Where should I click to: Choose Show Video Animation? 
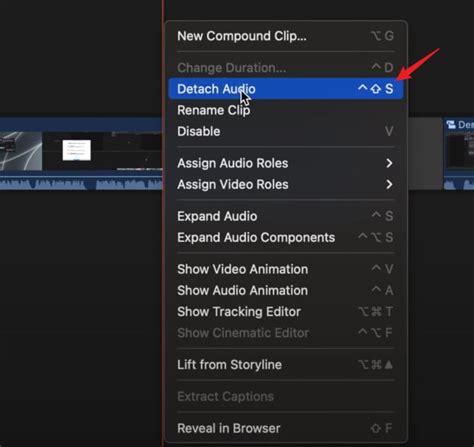286,269
